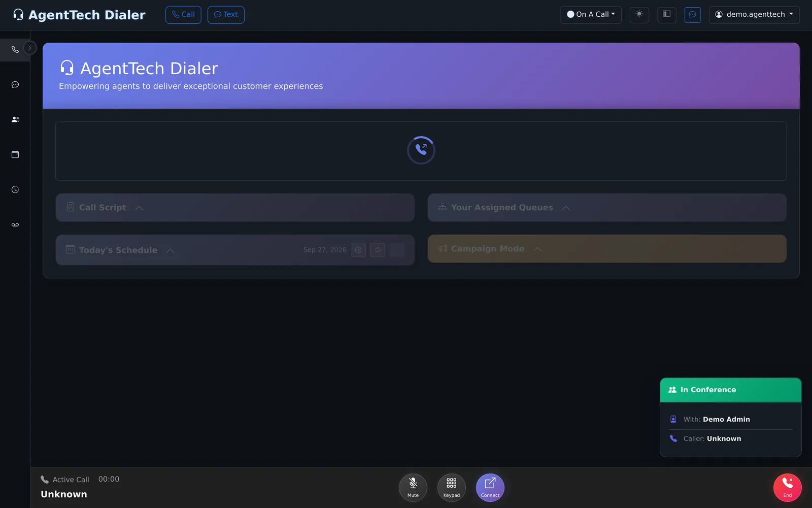
Task: Click the Call button in the header
Action: coord(183,15)
